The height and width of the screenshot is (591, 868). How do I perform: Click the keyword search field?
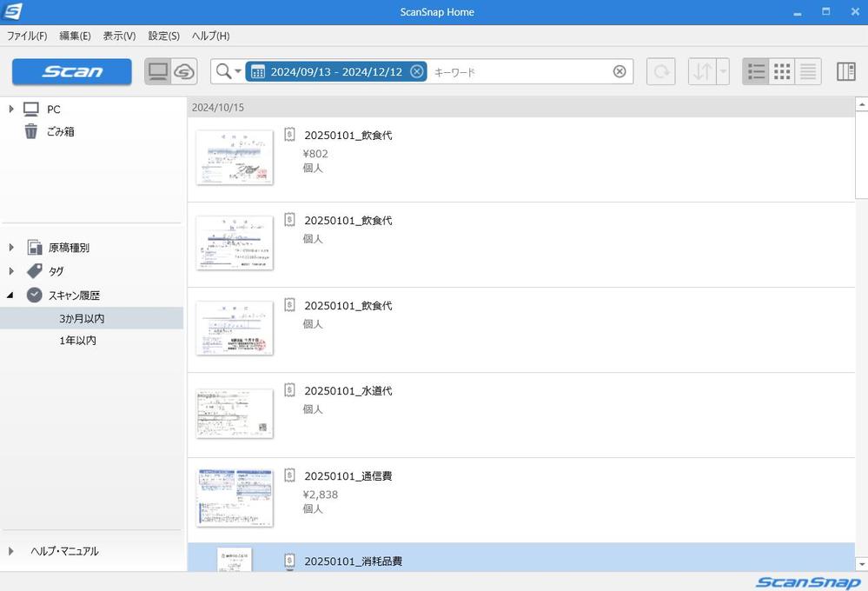point(520,72)
